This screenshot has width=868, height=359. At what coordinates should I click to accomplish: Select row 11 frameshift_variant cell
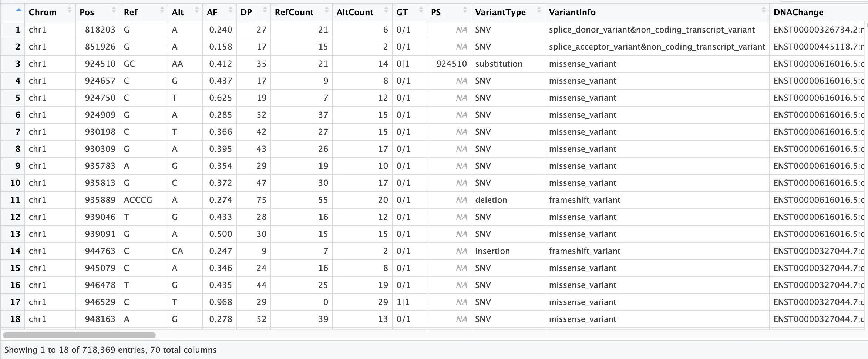[x=657, y=200]
